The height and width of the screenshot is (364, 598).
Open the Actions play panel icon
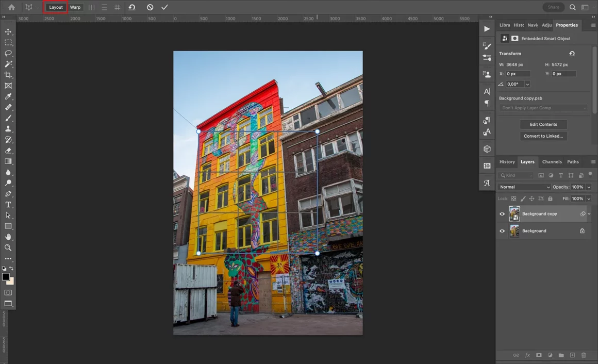(x=487, y=29)
